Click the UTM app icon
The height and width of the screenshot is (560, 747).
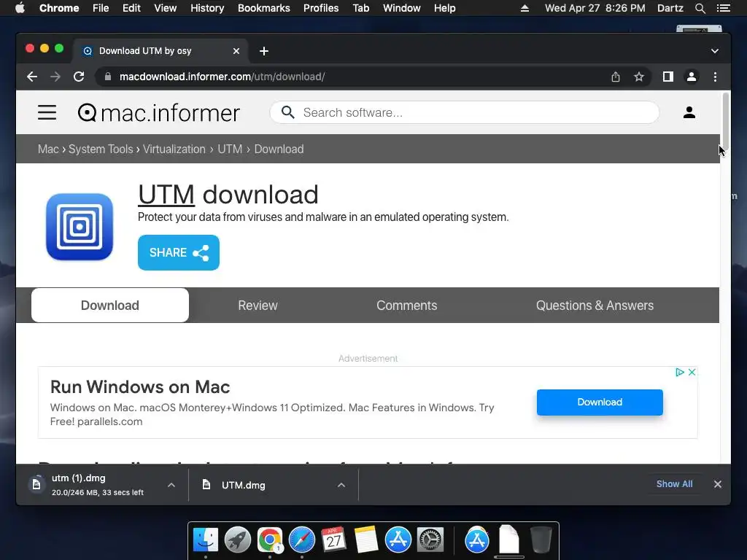point(80,227)
